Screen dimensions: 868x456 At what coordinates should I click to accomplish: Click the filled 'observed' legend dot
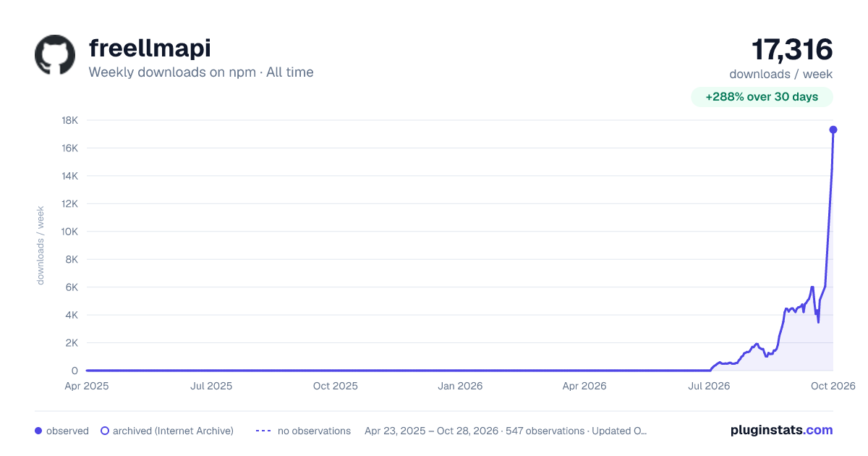point(38,431)
